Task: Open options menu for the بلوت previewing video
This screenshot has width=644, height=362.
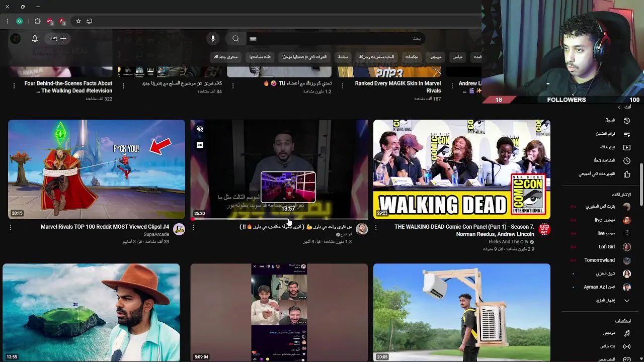Action: pyautogui.click(x=193, y=227)
